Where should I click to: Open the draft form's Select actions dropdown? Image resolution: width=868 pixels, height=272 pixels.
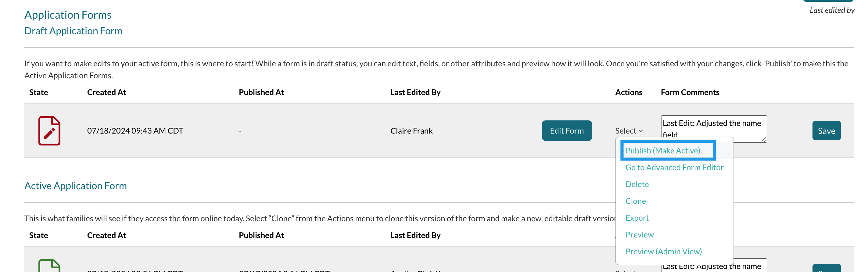pyautogui.click(x=629, y=130)
